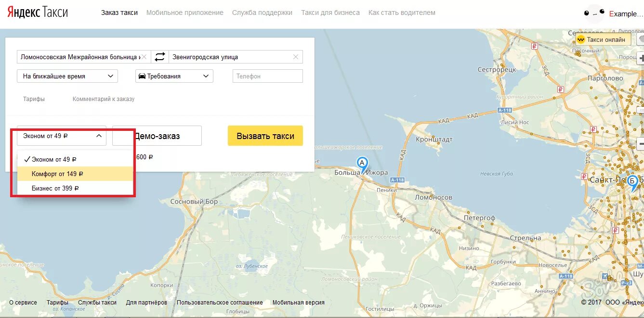The width and height of the screenshot is (644, 318).
Task: Open the Example user avatar menu
Action: pyautogui.click(x=594, y=13)
